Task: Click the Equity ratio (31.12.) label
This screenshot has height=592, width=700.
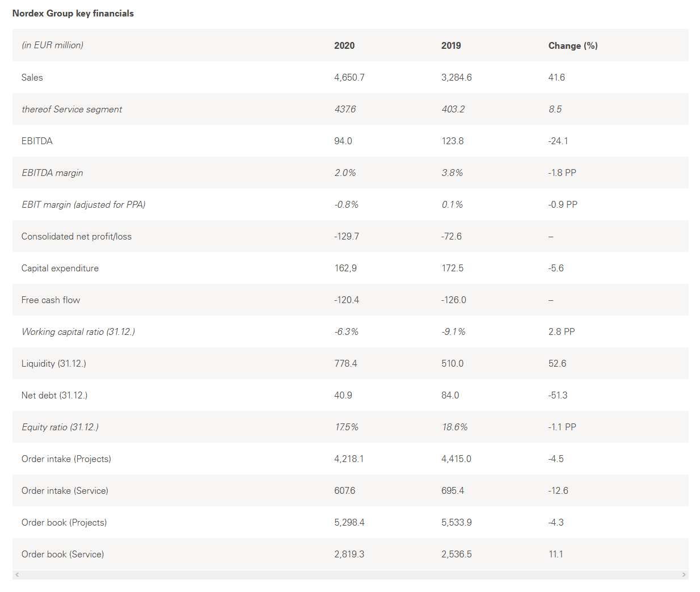Action: 60,427
